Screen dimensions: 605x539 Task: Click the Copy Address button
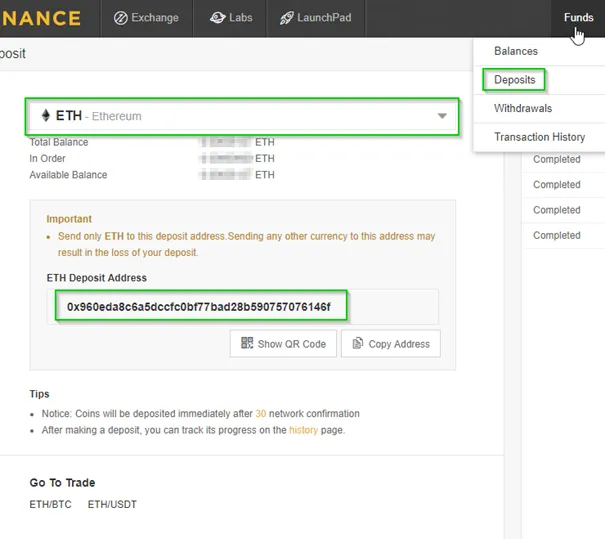(390, 343)
